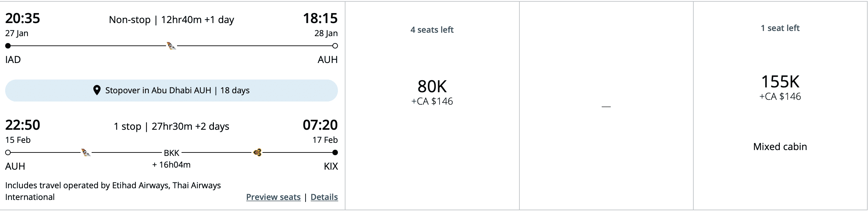Screen dimensions: 868x212
Task: Click the hollow AUH departure dot, second flight
Action: 8,152
